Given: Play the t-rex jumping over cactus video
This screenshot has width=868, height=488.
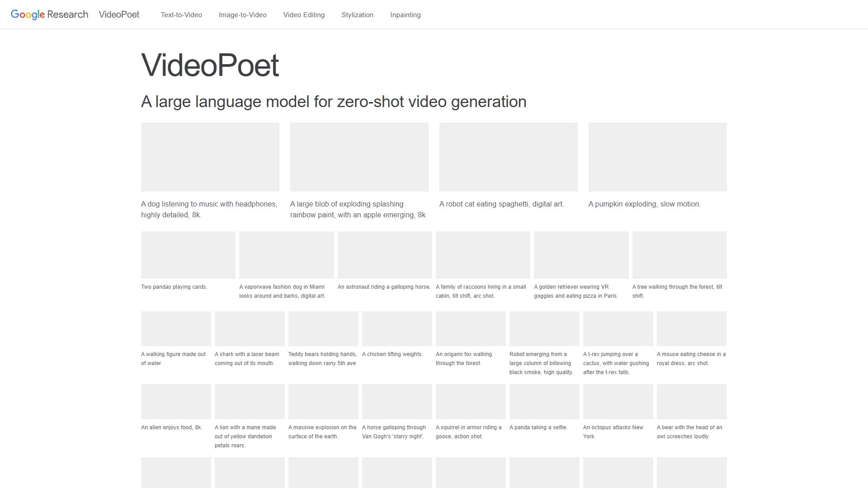Looking at the screenshot, I should (618, 328).
